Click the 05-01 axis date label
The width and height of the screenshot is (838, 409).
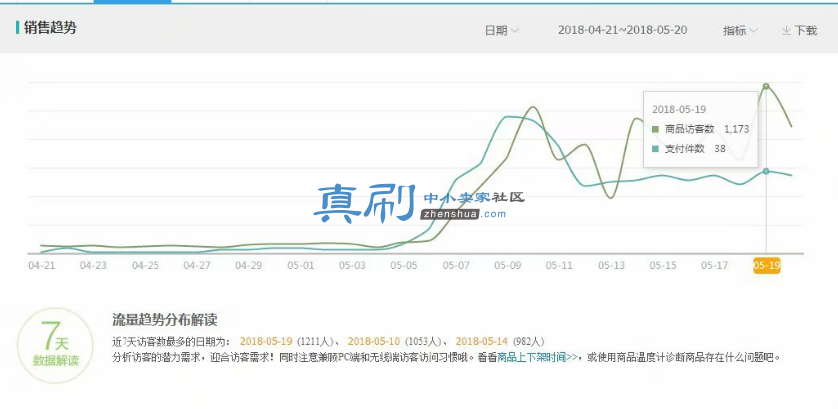tap(300, 265)
